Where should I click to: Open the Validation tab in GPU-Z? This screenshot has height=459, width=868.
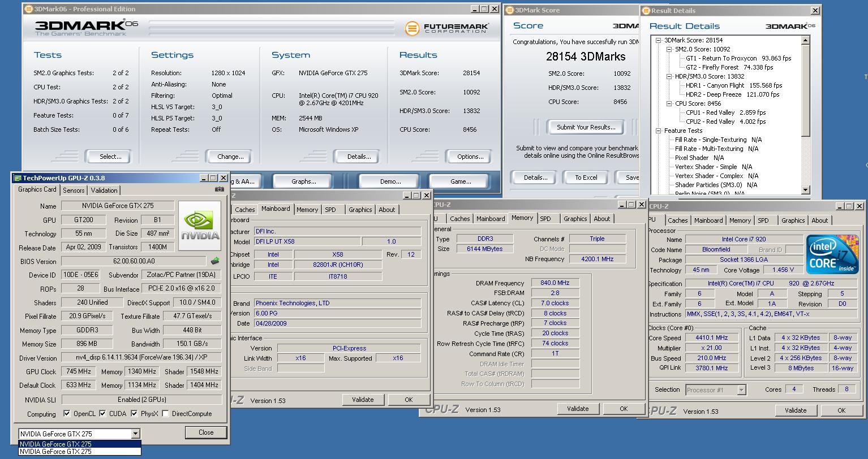104,190
